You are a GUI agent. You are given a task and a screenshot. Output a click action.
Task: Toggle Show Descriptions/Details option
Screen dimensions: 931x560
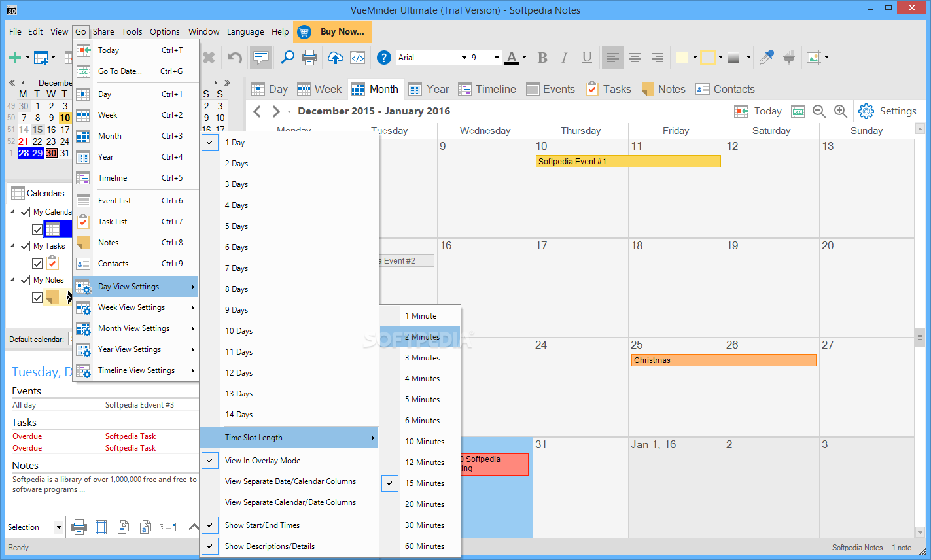click(290, 546)
